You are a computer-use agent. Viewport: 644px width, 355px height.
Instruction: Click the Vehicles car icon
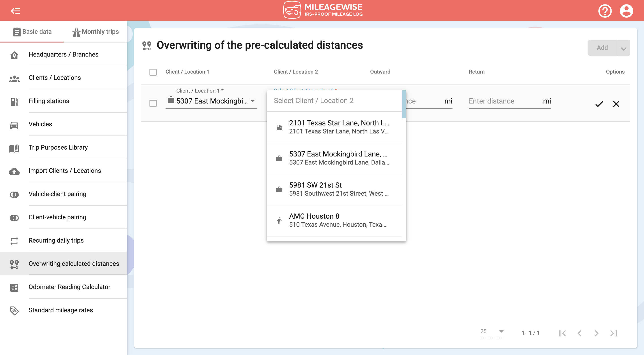pos(14,125)
